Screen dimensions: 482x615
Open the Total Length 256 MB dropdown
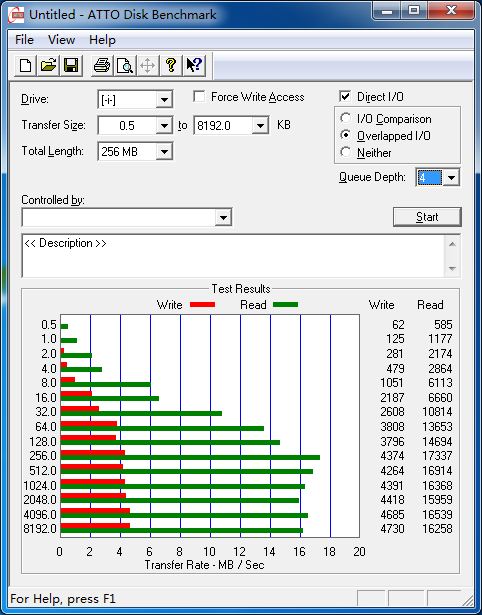click(164, 152)
